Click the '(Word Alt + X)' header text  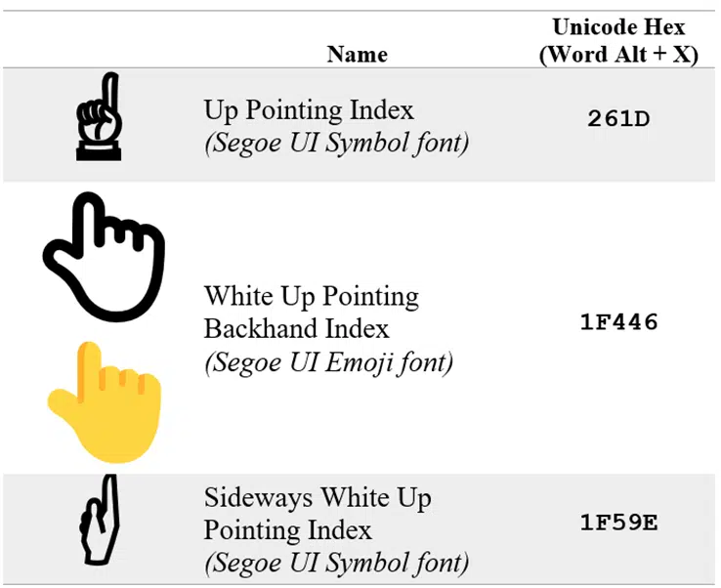(x=619, y=55)
